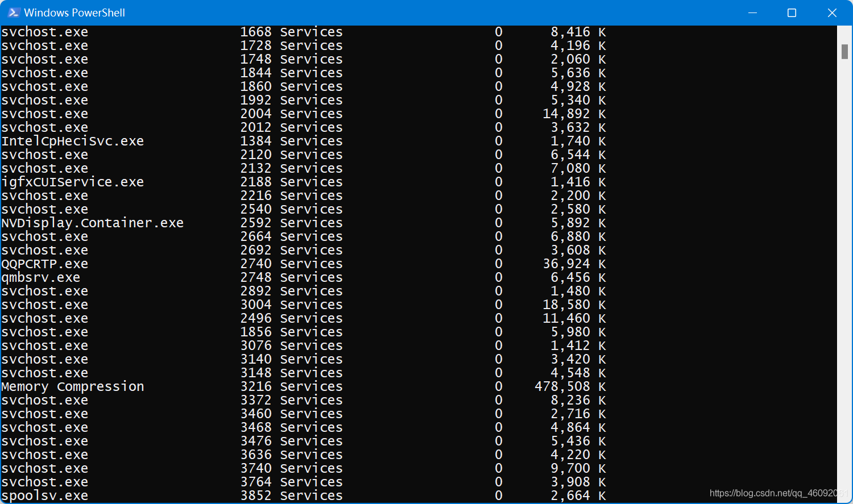Close the Windows PowerShell window
This screenshot has height=504, width=853.
(x=832, y=13)
